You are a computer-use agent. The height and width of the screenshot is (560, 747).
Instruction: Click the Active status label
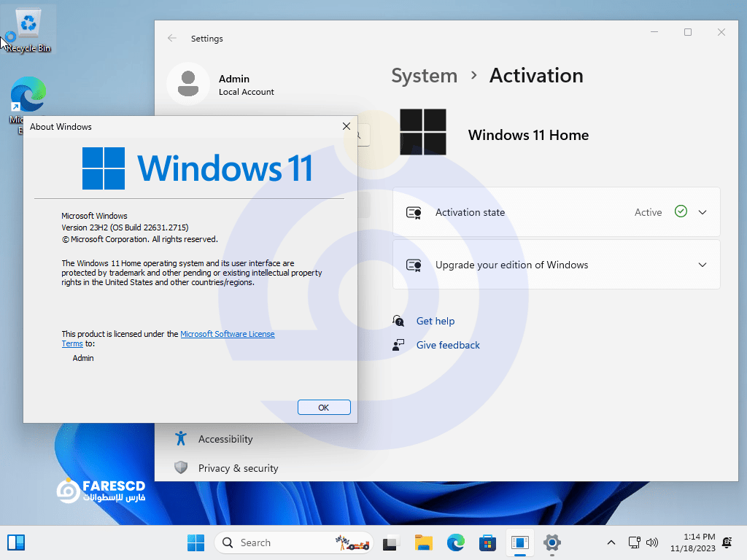pyautogui.click(x=648, y=212)
